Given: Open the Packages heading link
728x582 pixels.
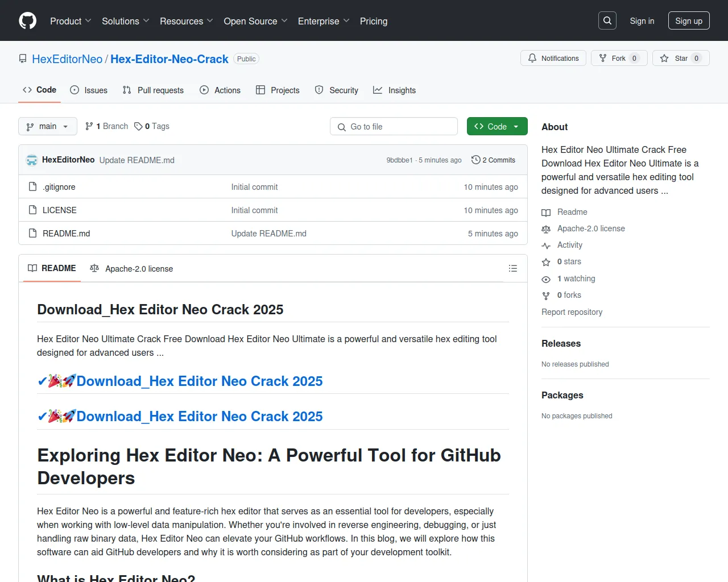Looking at the screenshot, I should 562,395.
